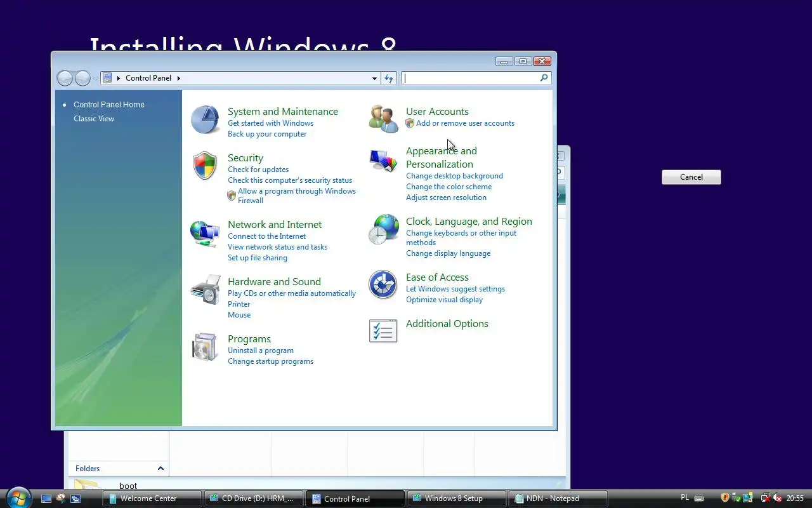Switch to Windows 8 Setup taskbar button
The image size is (812, 508).
[456, 498]
